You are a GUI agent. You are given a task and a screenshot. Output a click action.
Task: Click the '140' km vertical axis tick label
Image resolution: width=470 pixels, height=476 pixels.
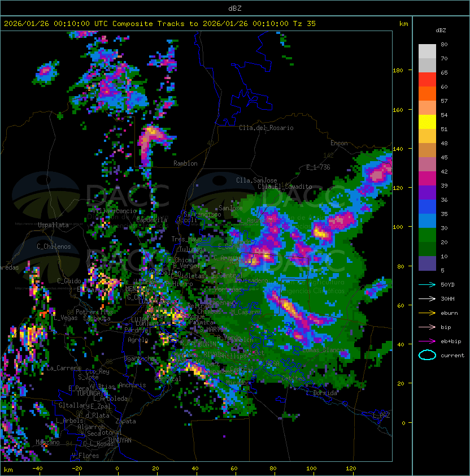click(x=398, y=149)
